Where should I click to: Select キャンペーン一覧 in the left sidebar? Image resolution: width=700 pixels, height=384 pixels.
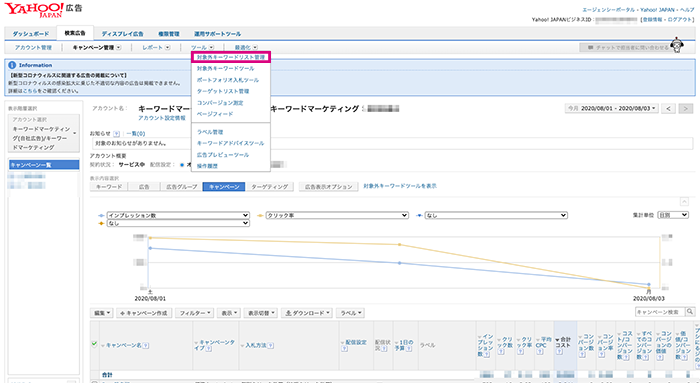click(44, 165)
